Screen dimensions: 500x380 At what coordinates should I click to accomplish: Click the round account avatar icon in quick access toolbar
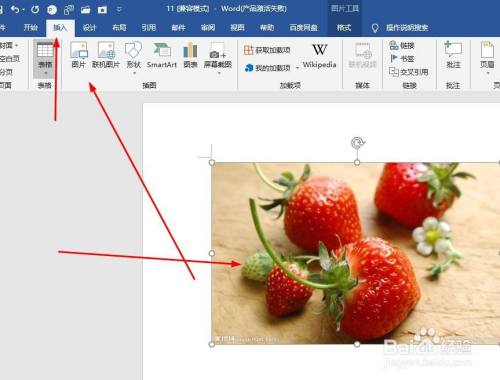52,10
